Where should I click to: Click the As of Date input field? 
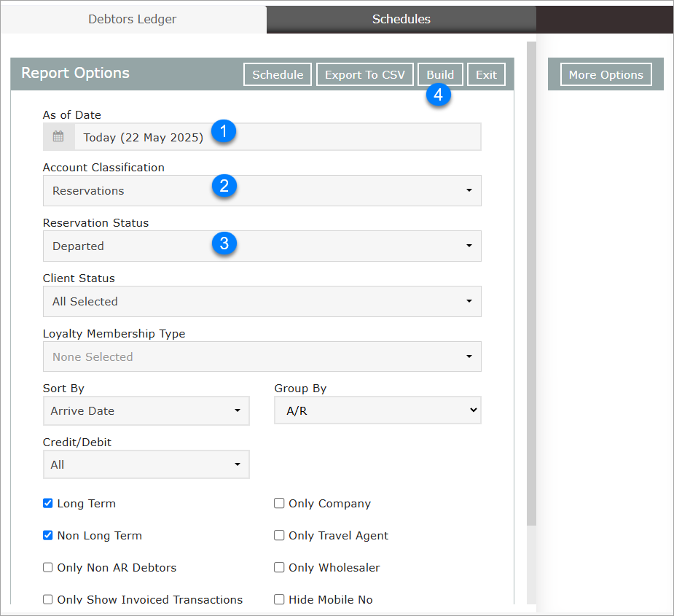pos(277,137)
